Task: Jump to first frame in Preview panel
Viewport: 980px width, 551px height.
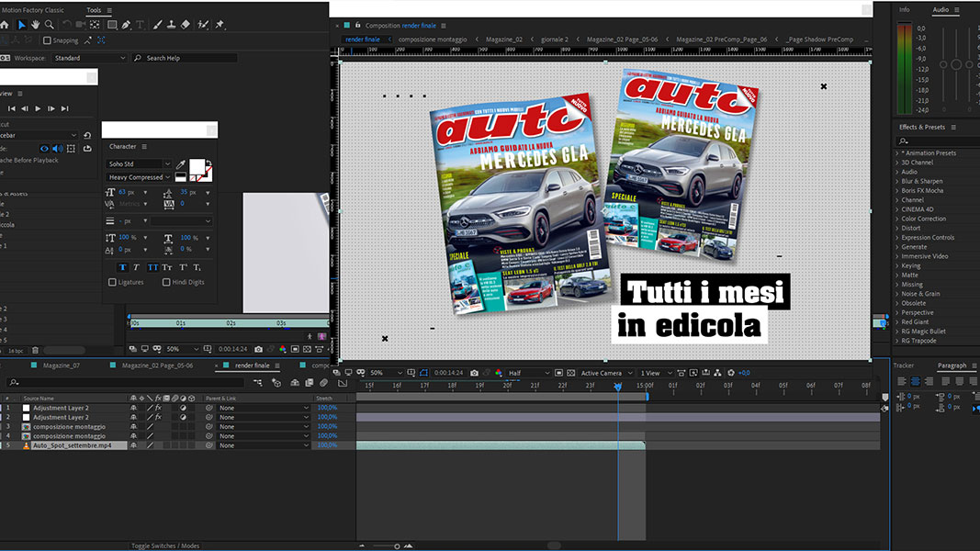Action: click(x=11, y=108)
